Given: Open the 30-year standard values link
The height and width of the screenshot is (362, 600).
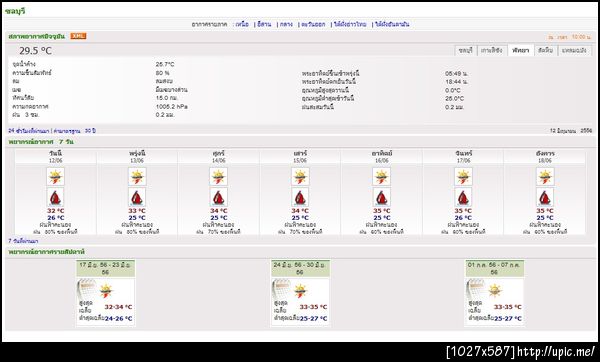Looking at the screenshot, I should pos(75,131).
